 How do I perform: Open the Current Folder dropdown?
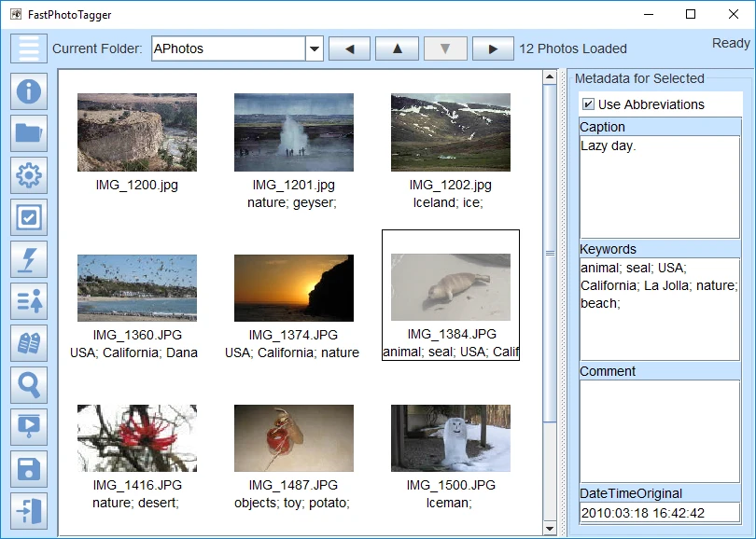click(314, 48)
